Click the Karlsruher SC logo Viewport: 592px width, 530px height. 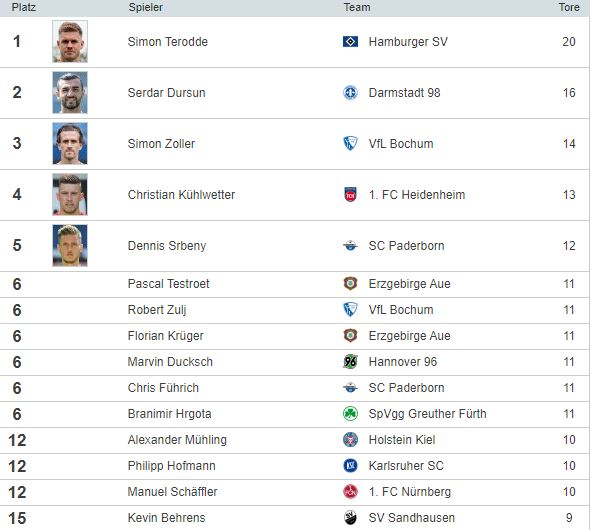pos(350,466)
